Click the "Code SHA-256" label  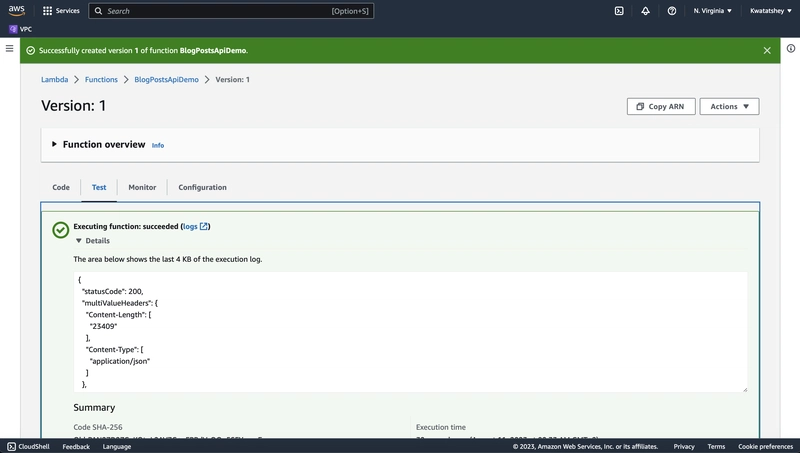pyautogui.click(x=98, y=427)
